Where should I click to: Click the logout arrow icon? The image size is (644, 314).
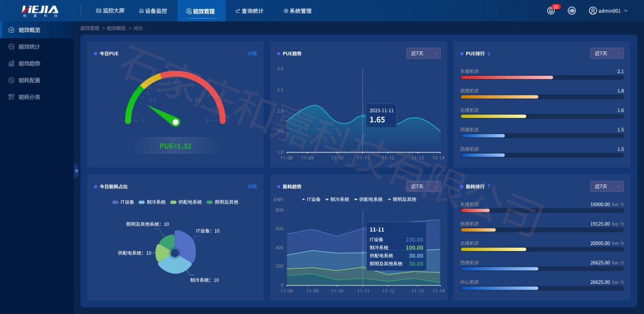tap(572, 11)
